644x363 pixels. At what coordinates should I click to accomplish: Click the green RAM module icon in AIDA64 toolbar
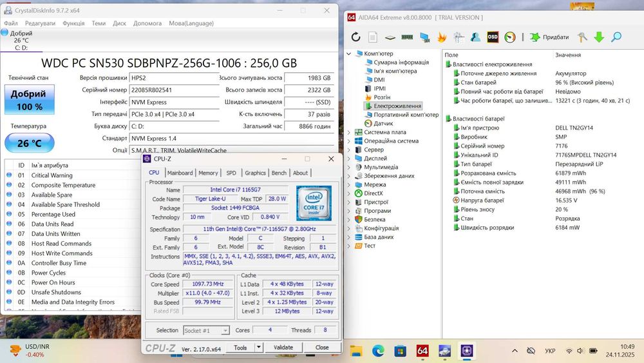point(407,37)
